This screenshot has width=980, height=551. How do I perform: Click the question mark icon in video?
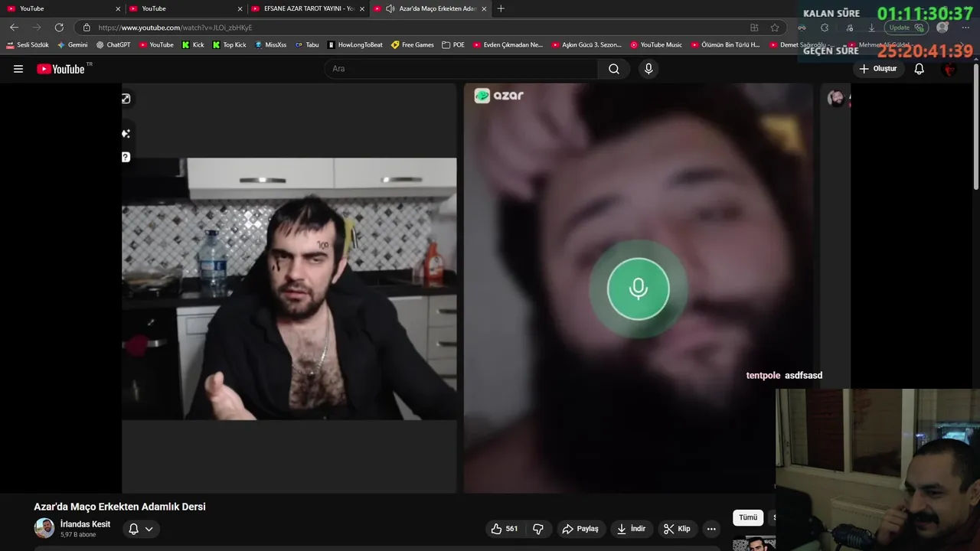[126, 157]
